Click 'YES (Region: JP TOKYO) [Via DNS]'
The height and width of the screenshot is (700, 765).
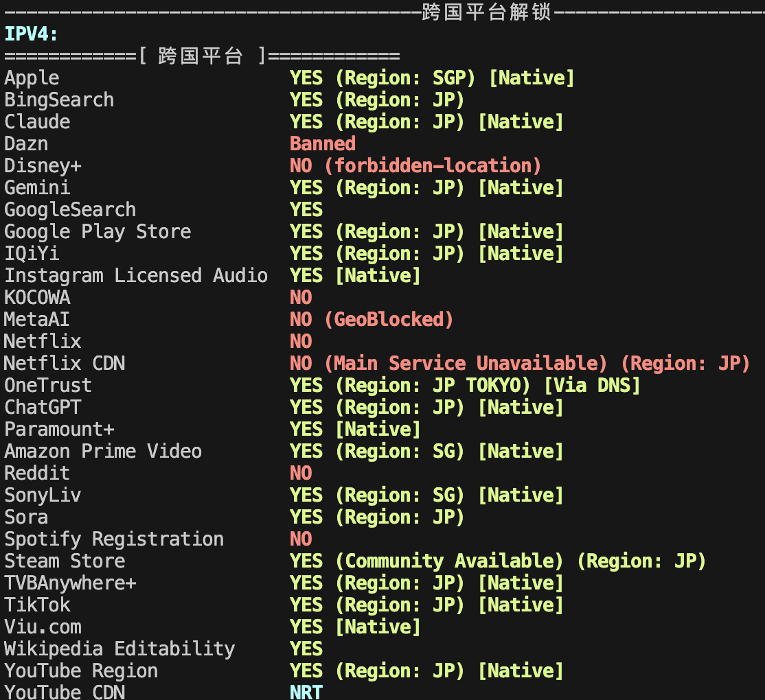[x=464, y=386]
